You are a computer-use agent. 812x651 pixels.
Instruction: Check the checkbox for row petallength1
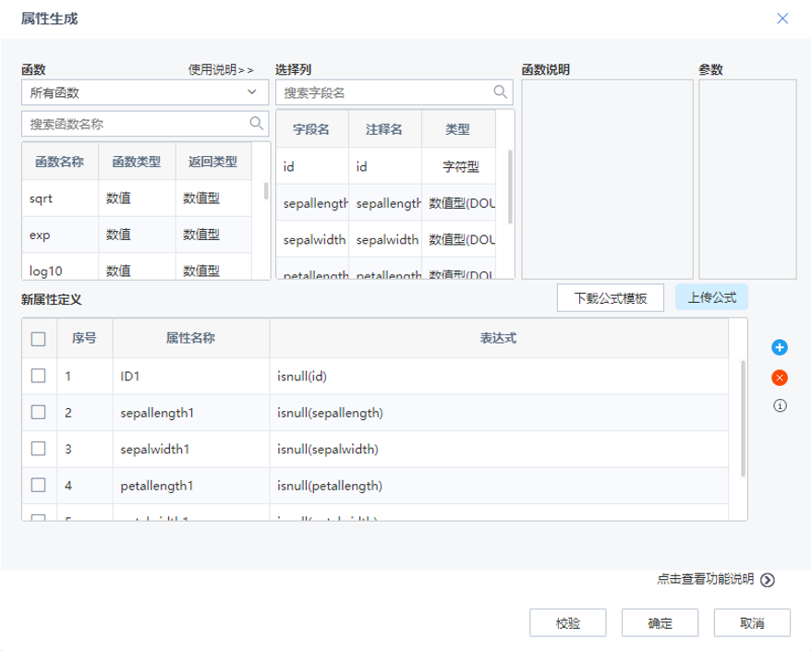(39, 485)
